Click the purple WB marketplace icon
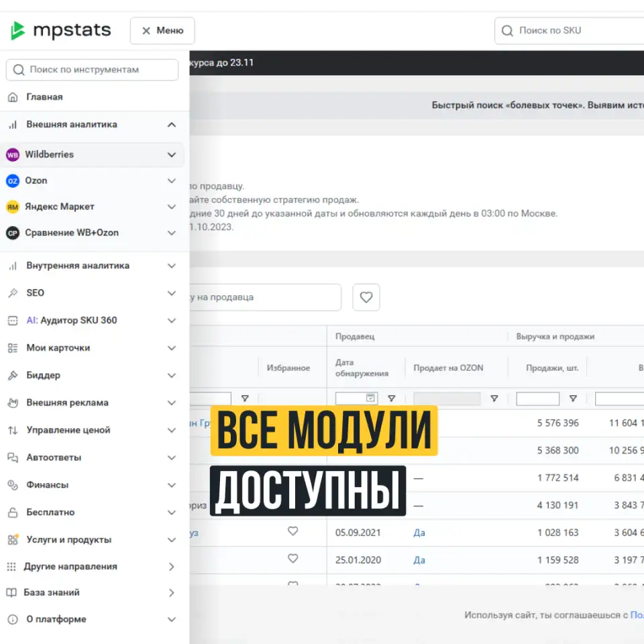Viewport: 644px width, 644px height. pyautogui.click(x=13, y=155)
